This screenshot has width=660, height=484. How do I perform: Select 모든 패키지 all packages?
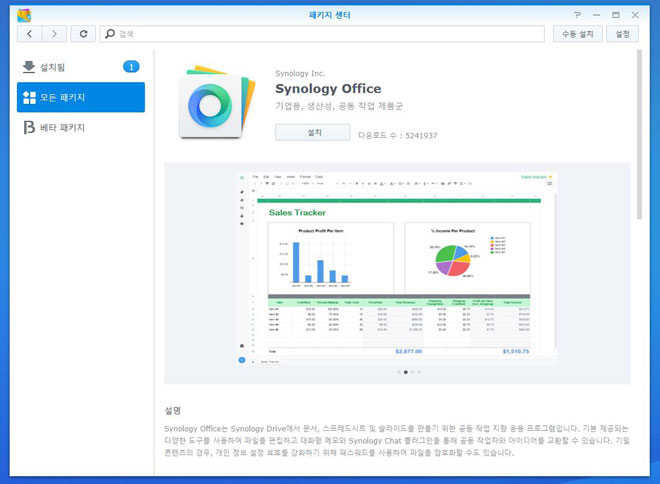(81, 97)
